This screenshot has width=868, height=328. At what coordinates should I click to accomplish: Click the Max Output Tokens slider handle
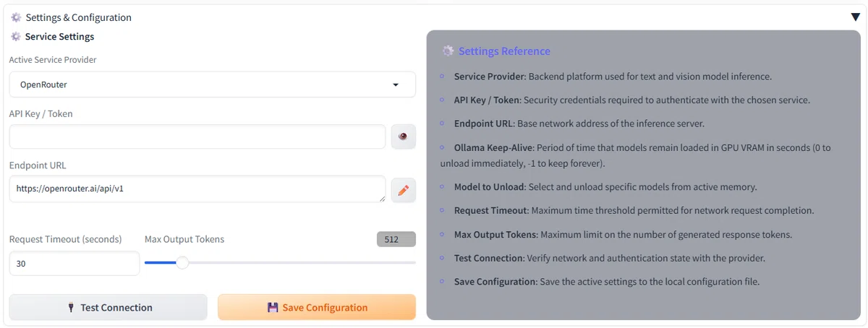click(182, 263)
